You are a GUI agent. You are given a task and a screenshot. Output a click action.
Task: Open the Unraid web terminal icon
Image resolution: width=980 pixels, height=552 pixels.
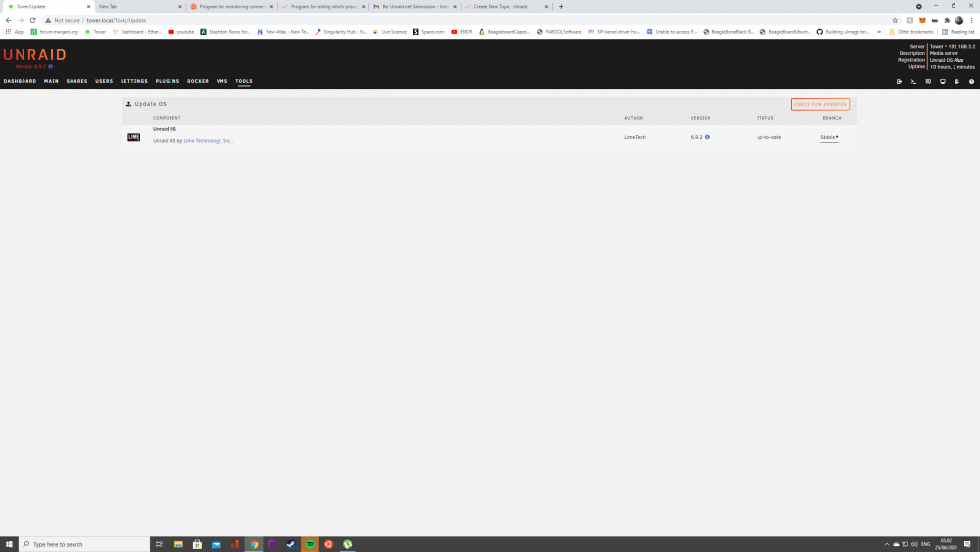point(913,82)
